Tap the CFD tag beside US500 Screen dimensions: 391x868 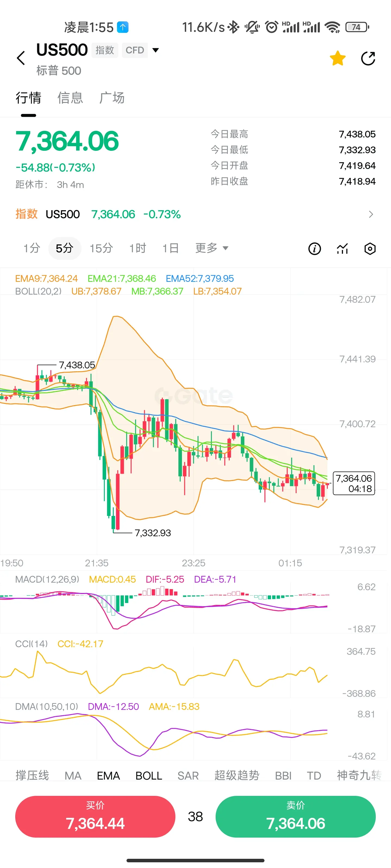(135, 50)
